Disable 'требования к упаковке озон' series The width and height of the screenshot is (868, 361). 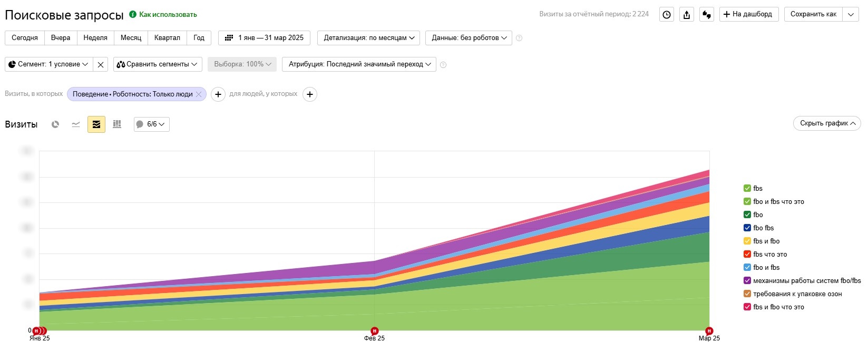[747, 294]
